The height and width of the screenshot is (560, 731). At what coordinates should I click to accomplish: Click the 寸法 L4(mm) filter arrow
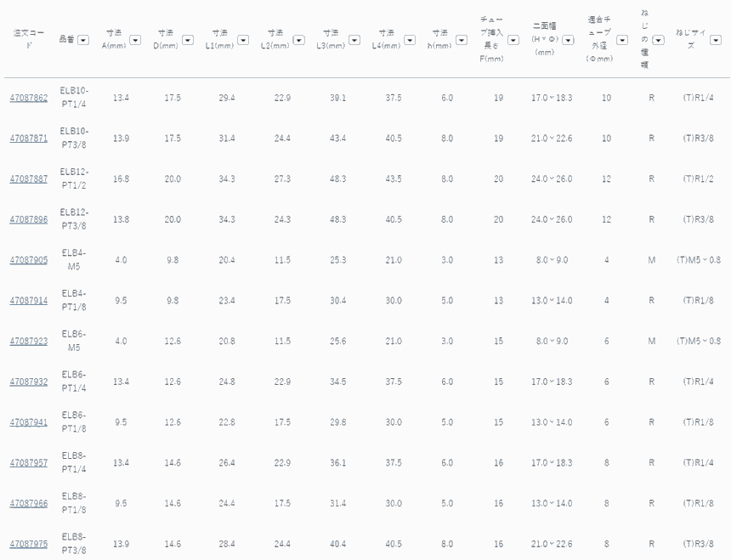coord(410,39)
